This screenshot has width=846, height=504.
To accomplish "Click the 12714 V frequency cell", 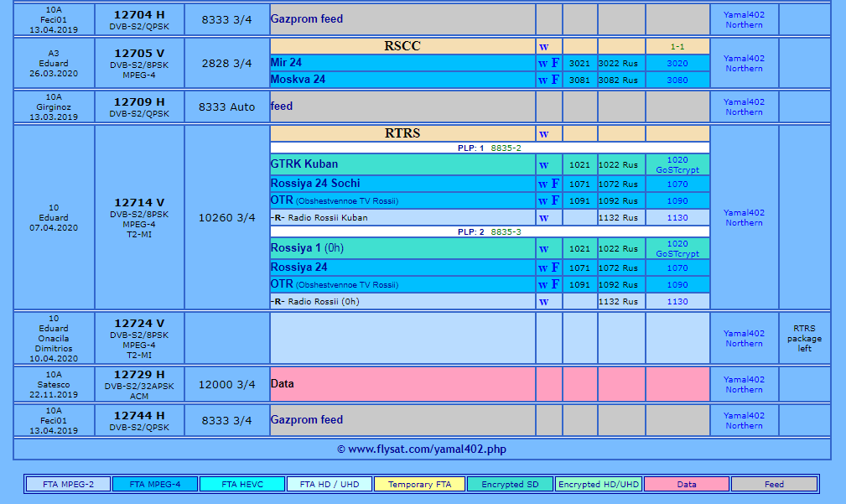I will tap(139, 217).
